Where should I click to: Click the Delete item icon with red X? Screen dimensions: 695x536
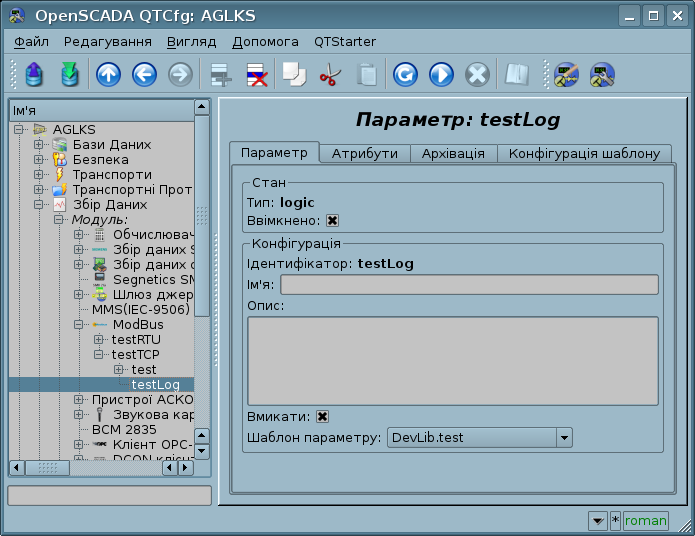[256, 75]
